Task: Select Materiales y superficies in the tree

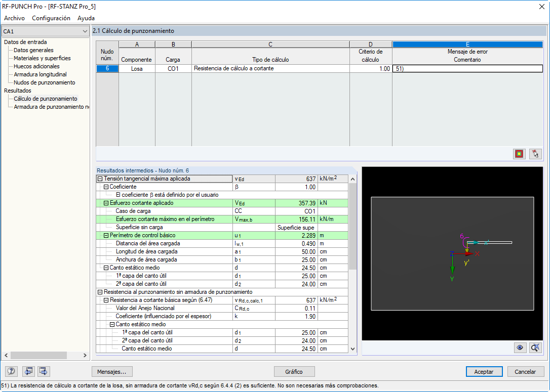Action: click(x=42, y=58)
